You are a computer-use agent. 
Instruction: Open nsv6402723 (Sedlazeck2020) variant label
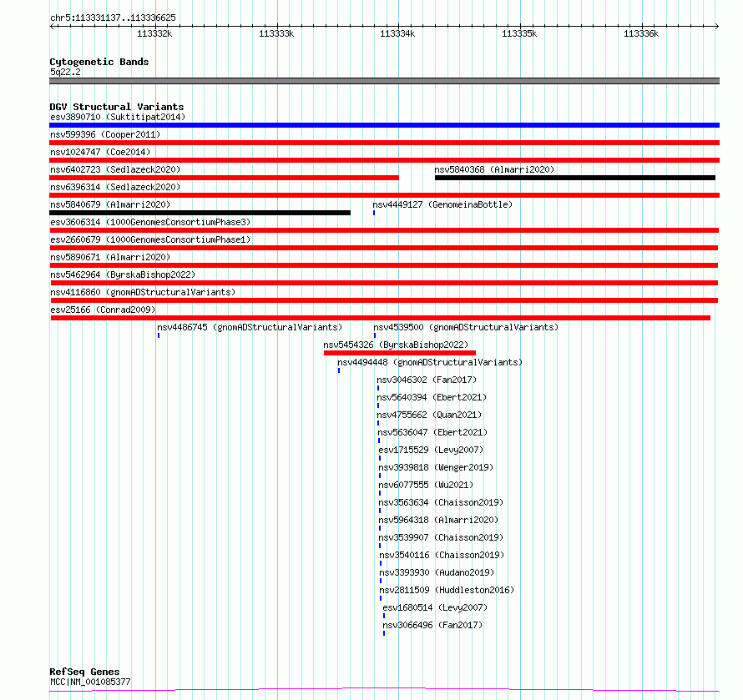(x=115, y=169)
